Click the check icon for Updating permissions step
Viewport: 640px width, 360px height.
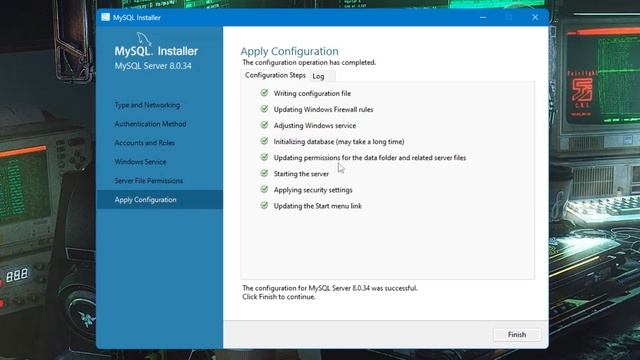tap(264, 157)
